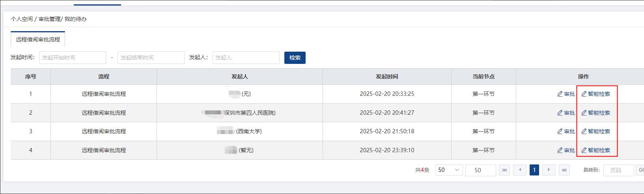Viewport: 644px width, 194px height.
Task: Focus the 发起人 initiator input field
Action: tap(246, 58)
